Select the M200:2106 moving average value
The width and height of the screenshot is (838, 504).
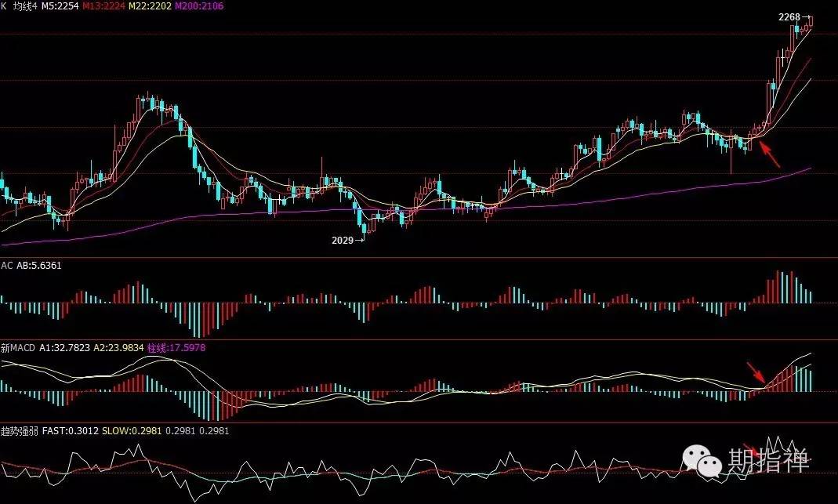[199, 6]
